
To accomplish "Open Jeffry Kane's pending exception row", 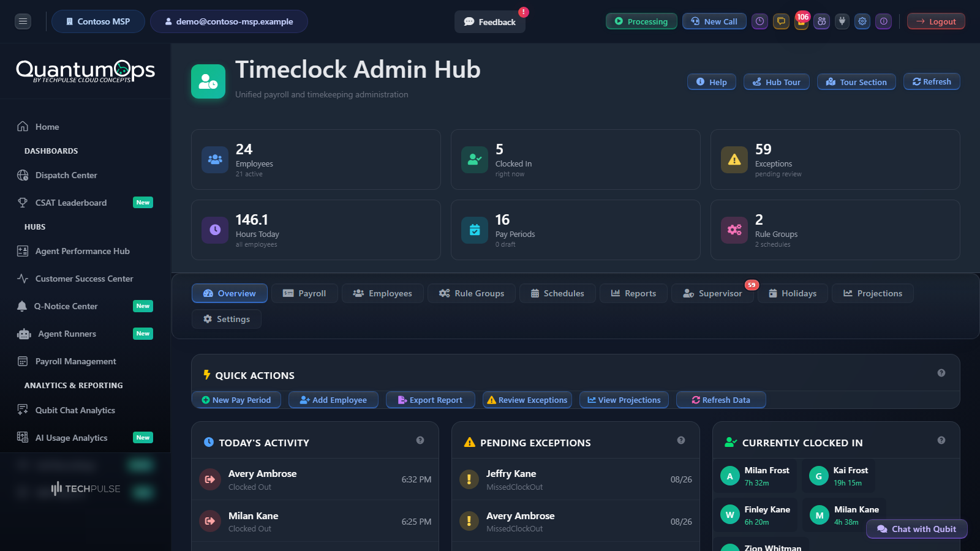I will [576, 479].
